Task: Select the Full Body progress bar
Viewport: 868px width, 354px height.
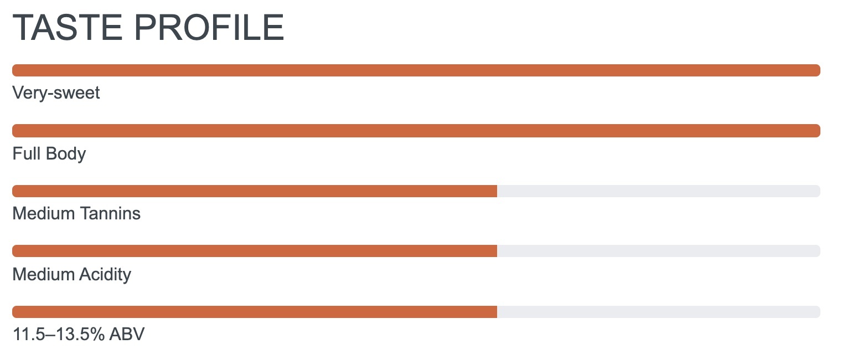Action: [415, 131]
